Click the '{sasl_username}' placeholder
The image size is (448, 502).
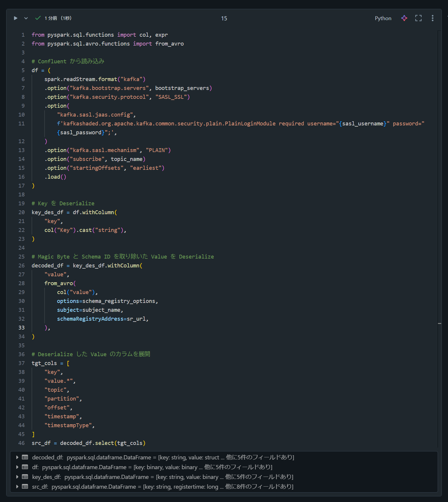363,124
